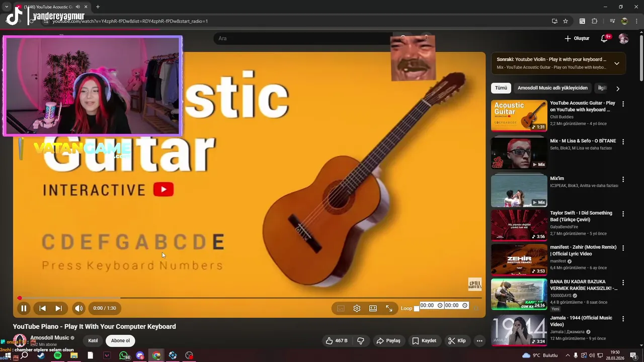Open manifest - Zehir video thumbnail
The height and width of the screenshot is (362, 644).
tap(519, 259)
